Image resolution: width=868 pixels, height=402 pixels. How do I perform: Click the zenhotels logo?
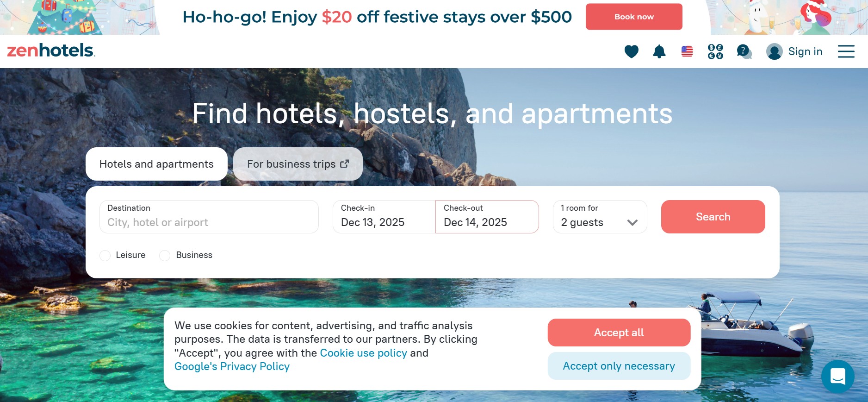pos(51,50)
